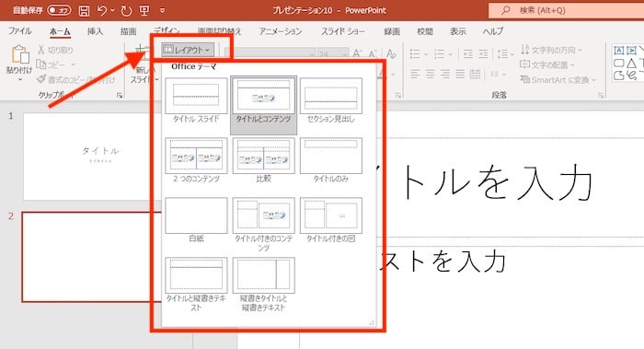Open numbering style dropdown arrow

450,53
